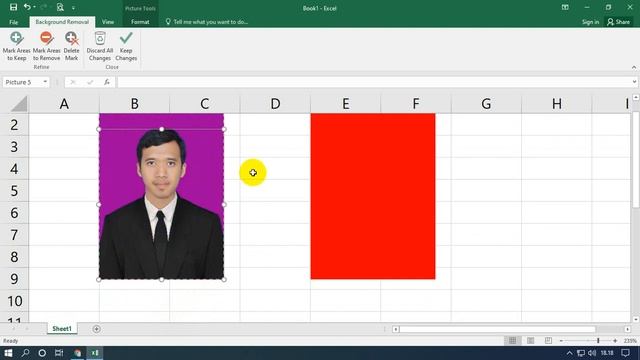This screenshot has height=360, width=640.
Task: Switch to the Sheet1 tab
Action: 62,329
